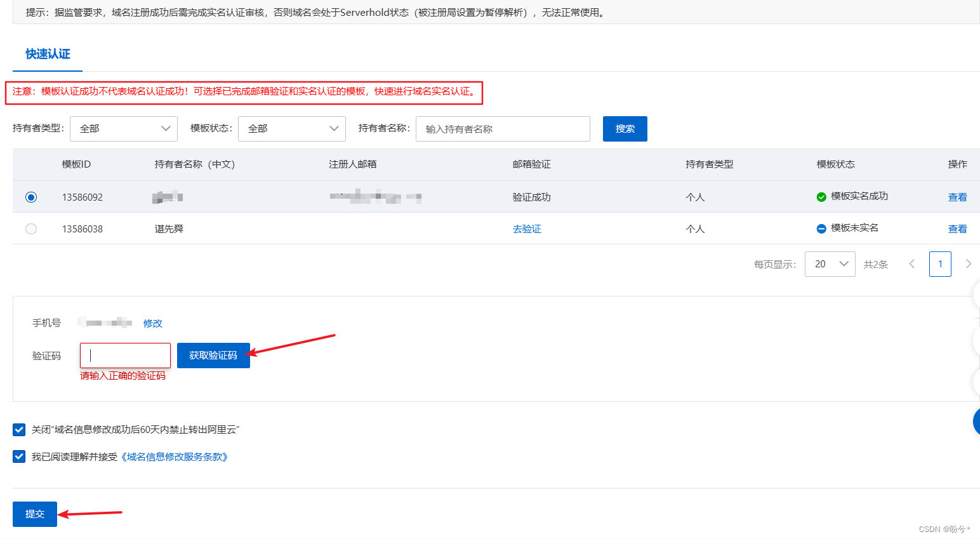This screenshot has width=980, height=539.
Task: Select radio for template 13586092
Action: click(x=31, y=197)
